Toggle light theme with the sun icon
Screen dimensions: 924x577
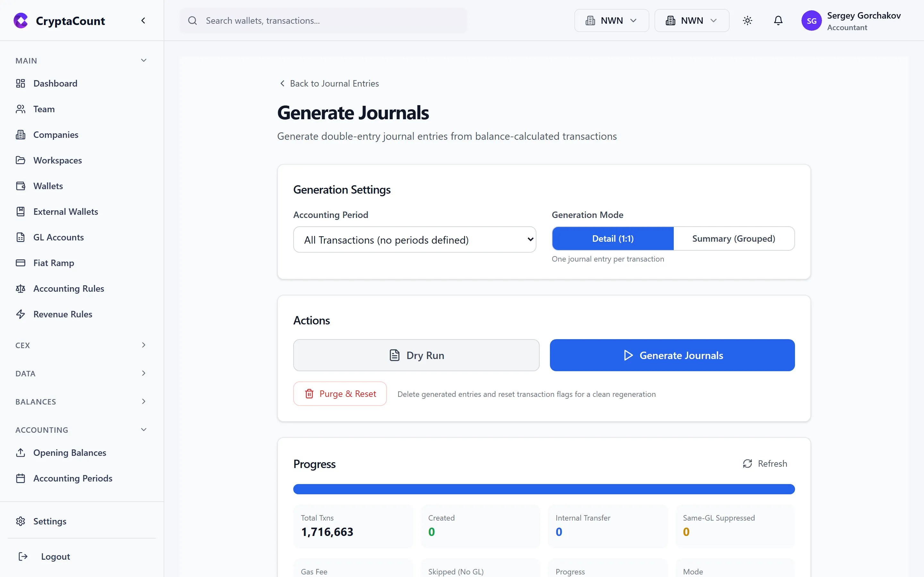click(x=747, y=20)
